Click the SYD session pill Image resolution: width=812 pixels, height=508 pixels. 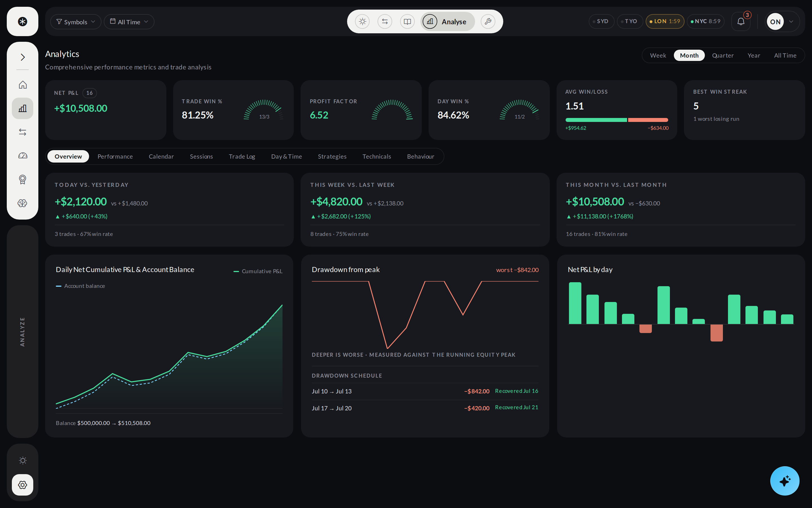[601, 21]
